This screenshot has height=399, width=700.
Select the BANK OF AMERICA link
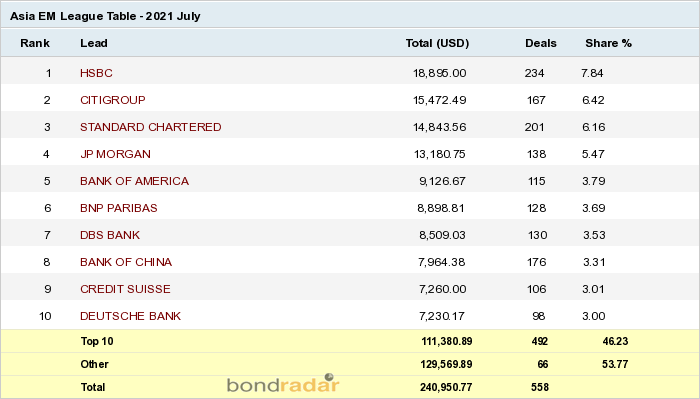coord(134,181)
